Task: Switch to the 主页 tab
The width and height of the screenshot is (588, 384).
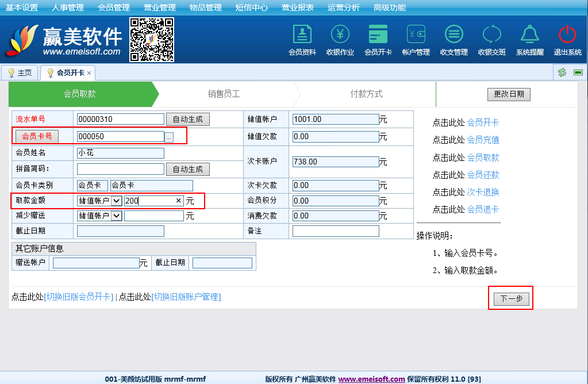Action: pos(20,73)
